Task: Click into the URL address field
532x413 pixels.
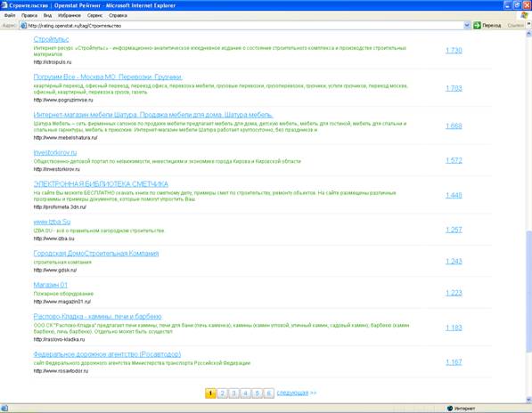Action: tap(245, 26)
